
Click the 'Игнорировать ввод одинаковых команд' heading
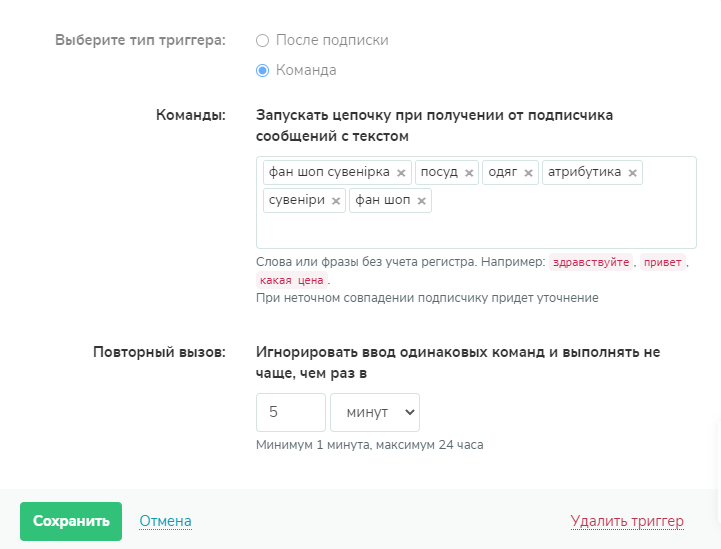coord(458,362)
